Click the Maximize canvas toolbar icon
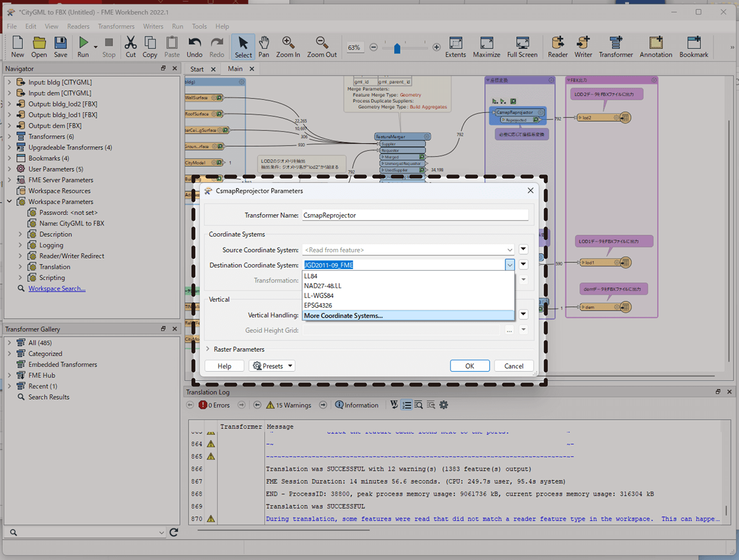The width and height of the screenshot is (739, 560). [486, 47]
